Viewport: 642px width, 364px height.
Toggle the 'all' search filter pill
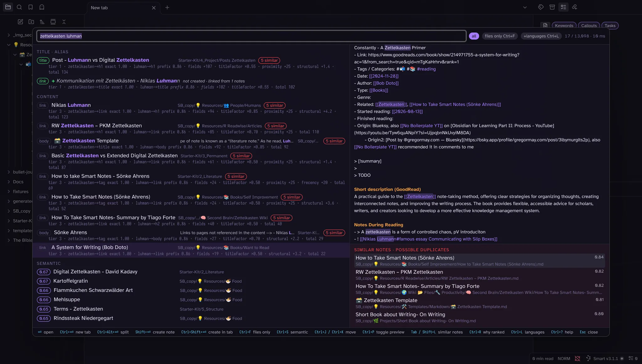[474, 36]
